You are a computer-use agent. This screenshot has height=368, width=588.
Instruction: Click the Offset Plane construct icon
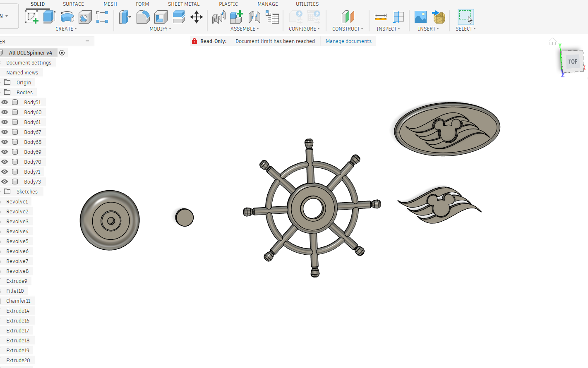tap(348, 17)
